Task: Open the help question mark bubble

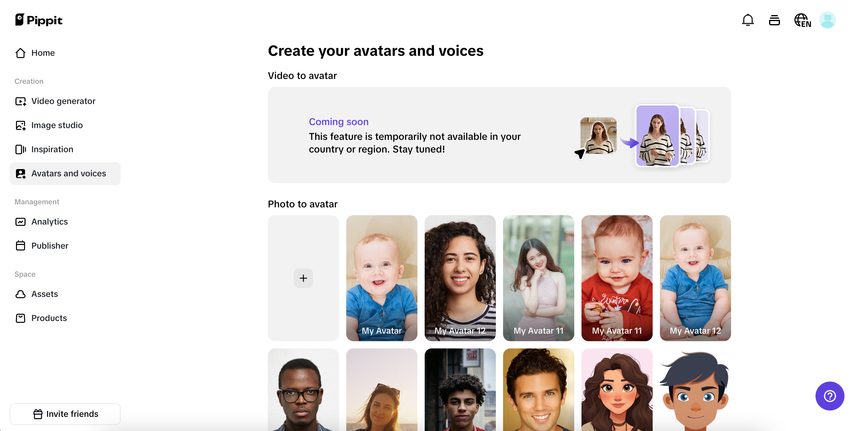Action: 830,396
